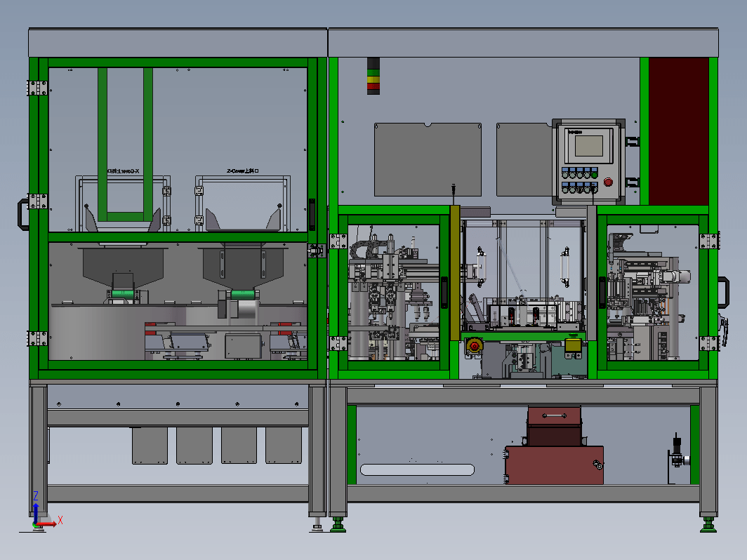This screenshot has height=560, width=747.
Task: Select the red-yellow-green signal tower light
Action: coord(373,76)
